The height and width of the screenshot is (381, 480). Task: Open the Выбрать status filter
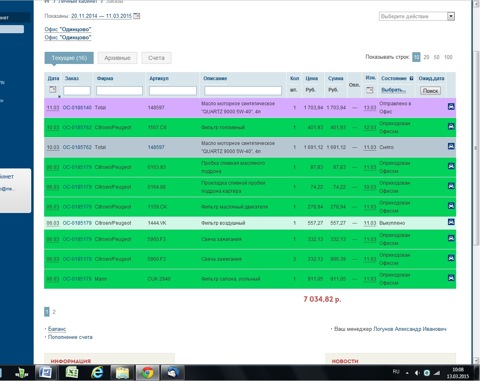point(393,90)
